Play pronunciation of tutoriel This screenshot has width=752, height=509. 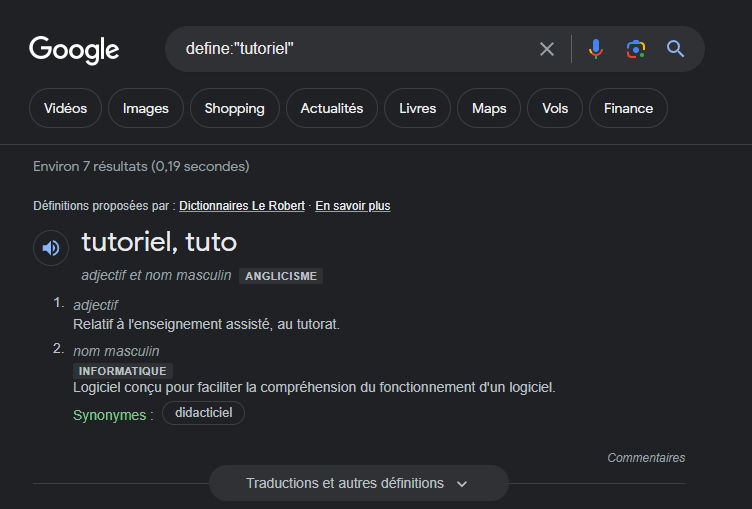51,248
